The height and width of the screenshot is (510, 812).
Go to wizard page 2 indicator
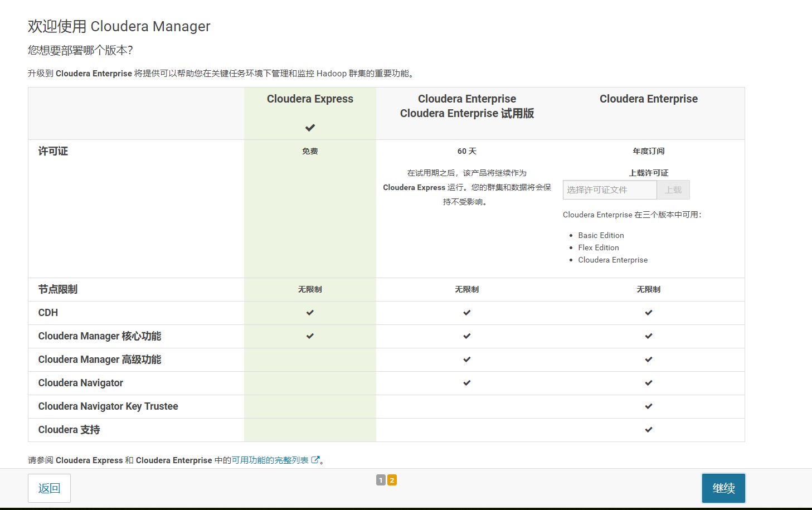392,480
